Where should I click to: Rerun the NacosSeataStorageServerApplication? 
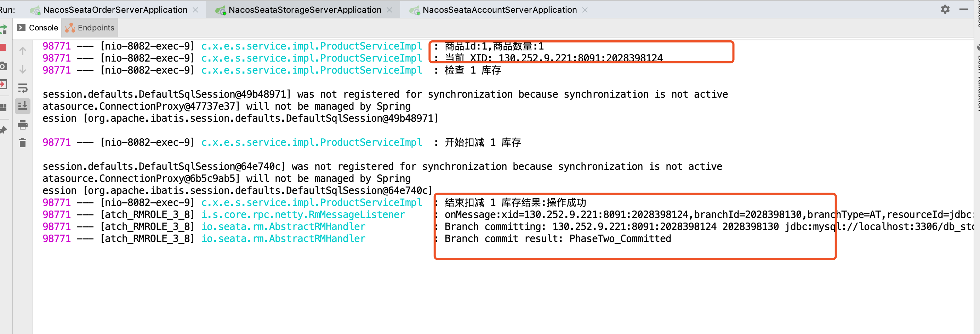[x=4, y=29]
